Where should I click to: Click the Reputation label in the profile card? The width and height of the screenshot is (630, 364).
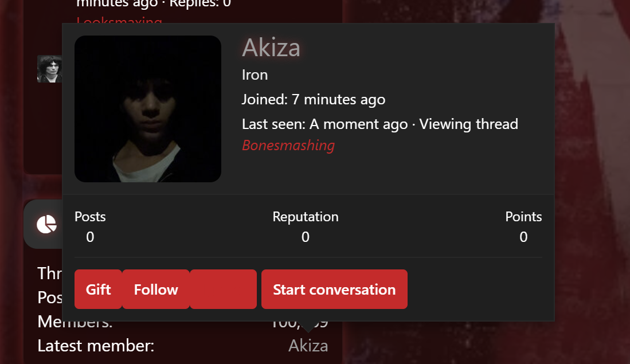pos(306,217)
